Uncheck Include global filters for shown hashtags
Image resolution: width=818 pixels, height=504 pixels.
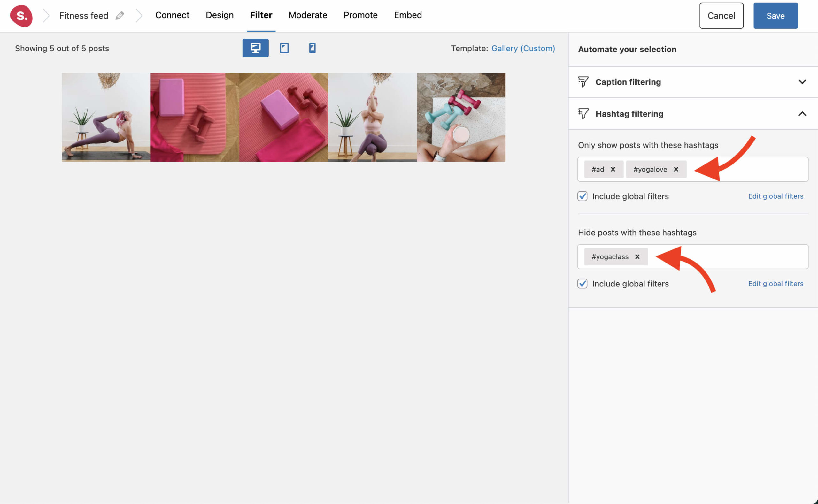pos(582,196)
